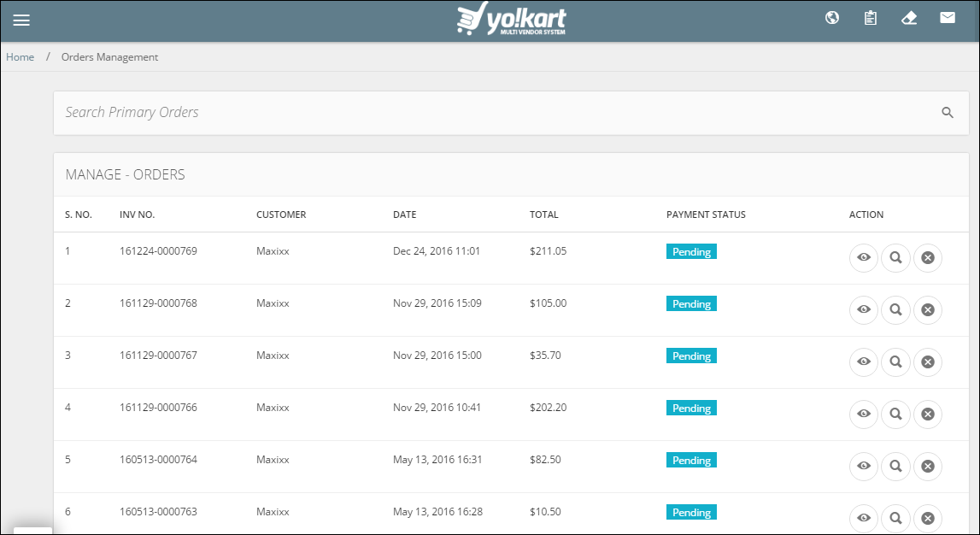Click date Dec 24, 2016 11:01
Viewport: 980px width, 535px height.
coord(437,251)
